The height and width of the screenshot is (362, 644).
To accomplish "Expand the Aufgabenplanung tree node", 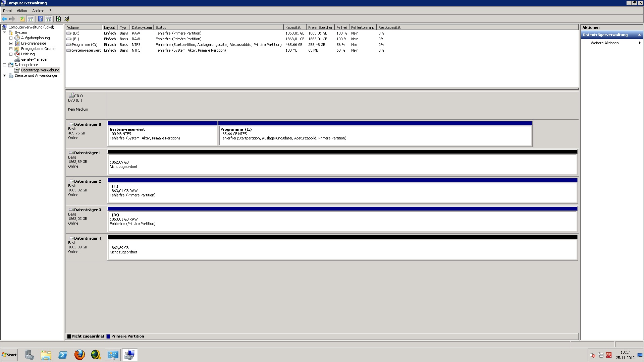I will point(11,38).
